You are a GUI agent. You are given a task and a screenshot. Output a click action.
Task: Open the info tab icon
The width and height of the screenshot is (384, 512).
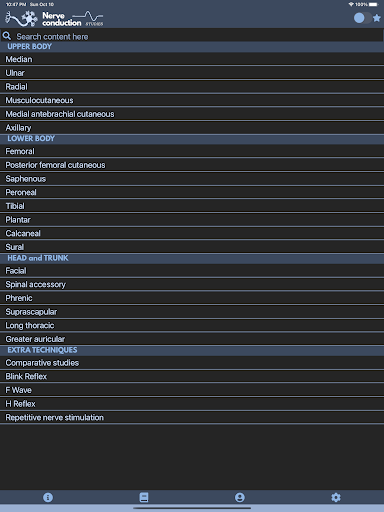click(48, 497)
